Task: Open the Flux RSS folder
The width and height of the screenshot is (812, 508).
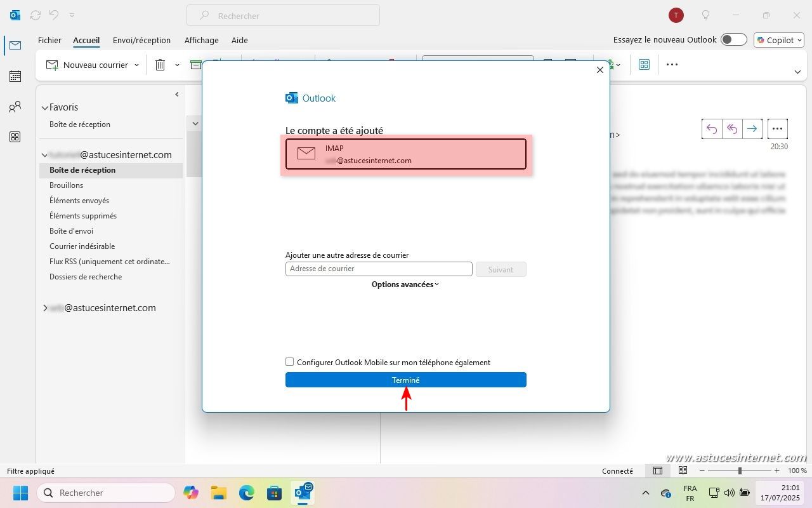Action: (x=110, y=262)
